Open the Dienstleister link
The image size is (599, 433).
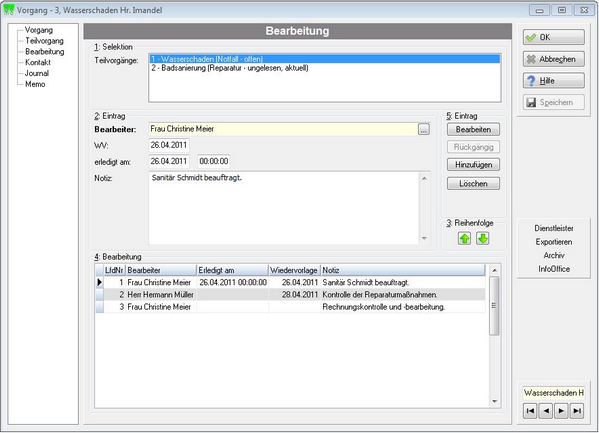(554, 228)
